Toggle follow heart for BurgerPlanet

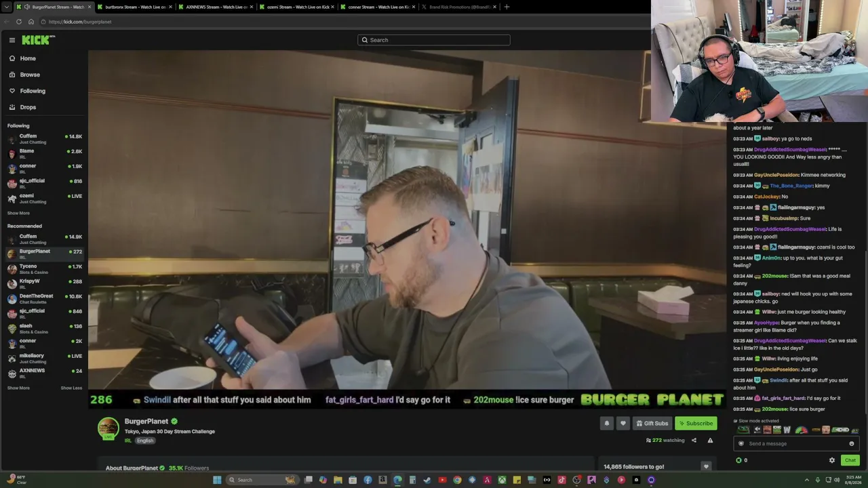pos(623,423)
